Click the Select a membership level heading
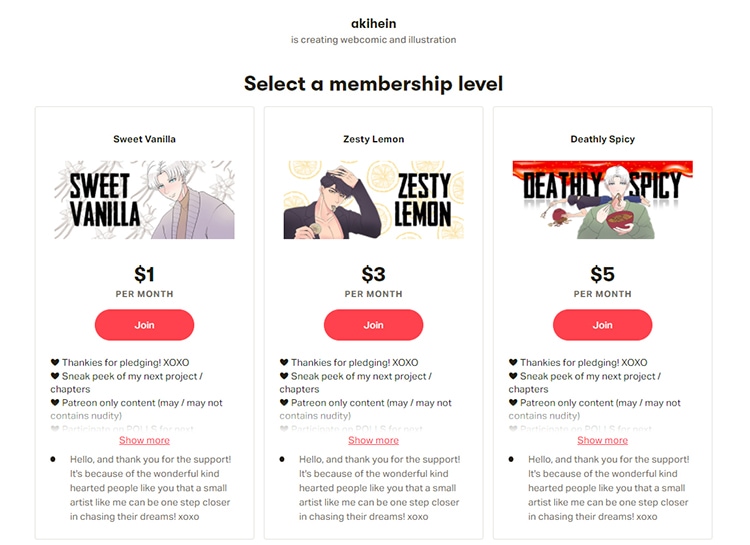 373,84
